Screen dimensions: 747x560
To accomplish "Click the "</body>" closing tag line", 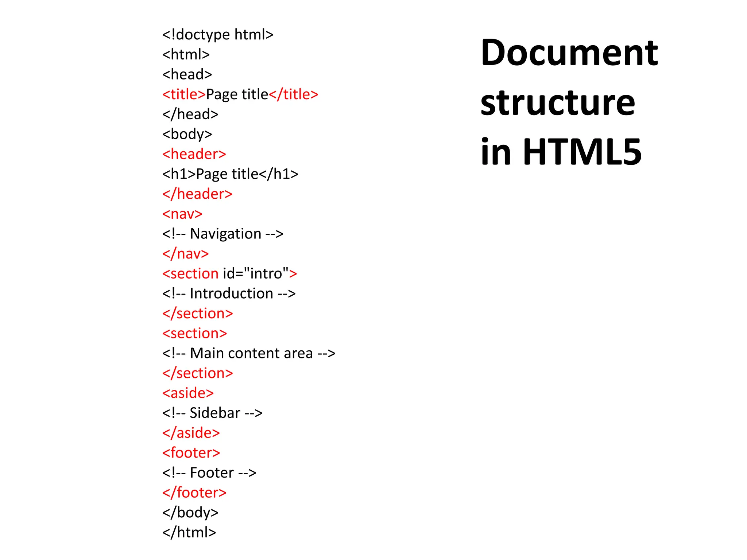I will (190, 513).
